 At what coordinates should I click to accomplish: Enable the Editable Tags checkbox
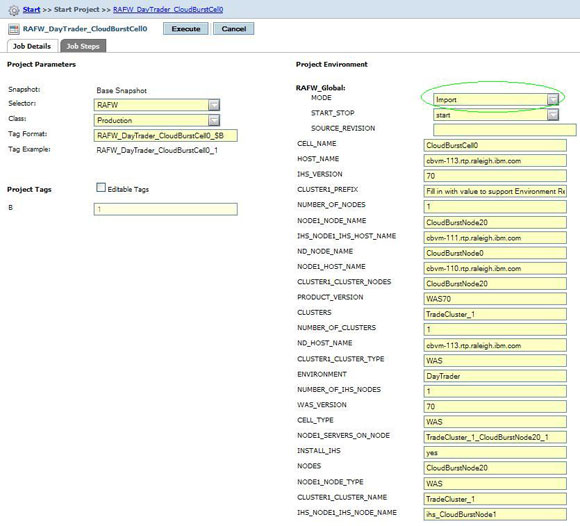pos(101,188)
